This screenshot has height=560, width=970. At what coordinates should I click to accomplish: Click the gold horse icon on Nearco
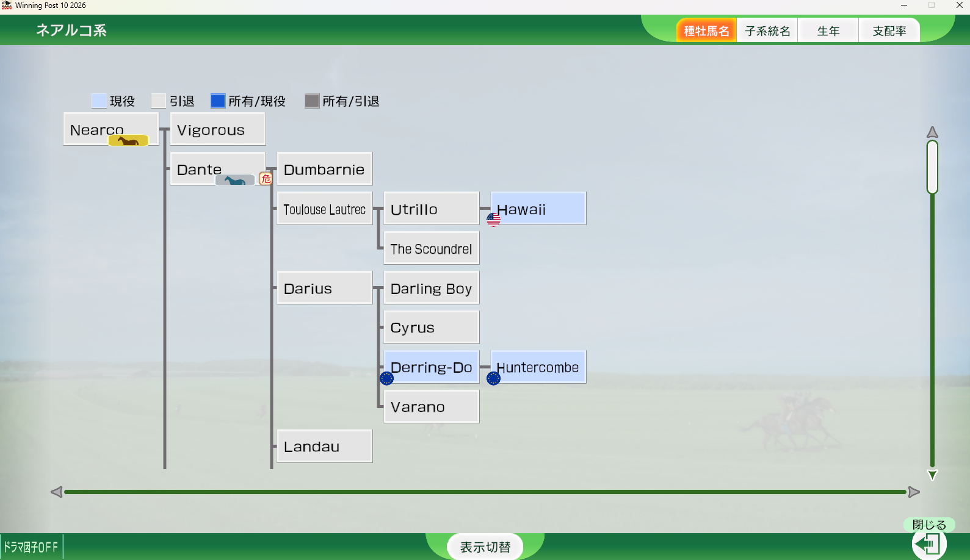pyautogui.click(x=128, y=141)
